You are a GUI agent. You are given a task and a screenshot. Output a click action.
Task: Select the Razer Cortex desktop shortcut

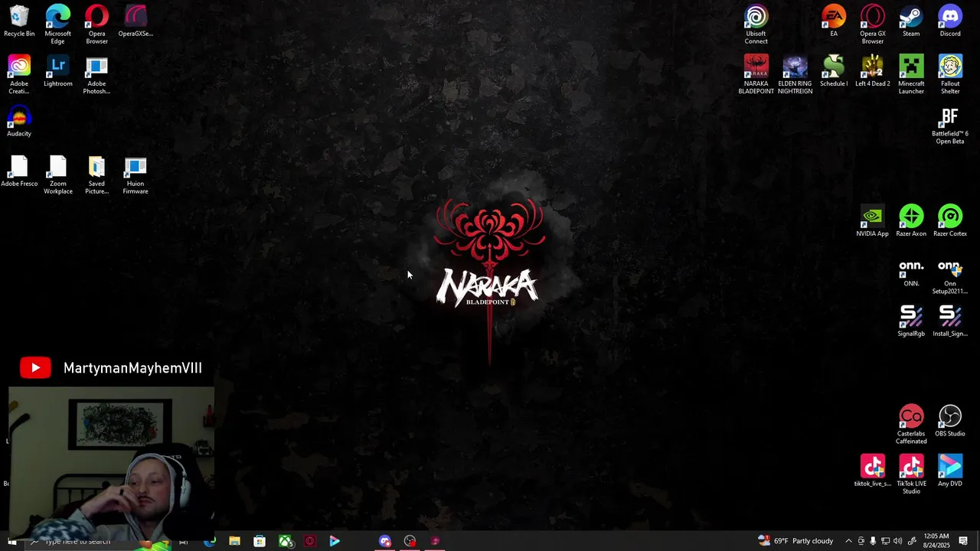[x=950, y=221]
